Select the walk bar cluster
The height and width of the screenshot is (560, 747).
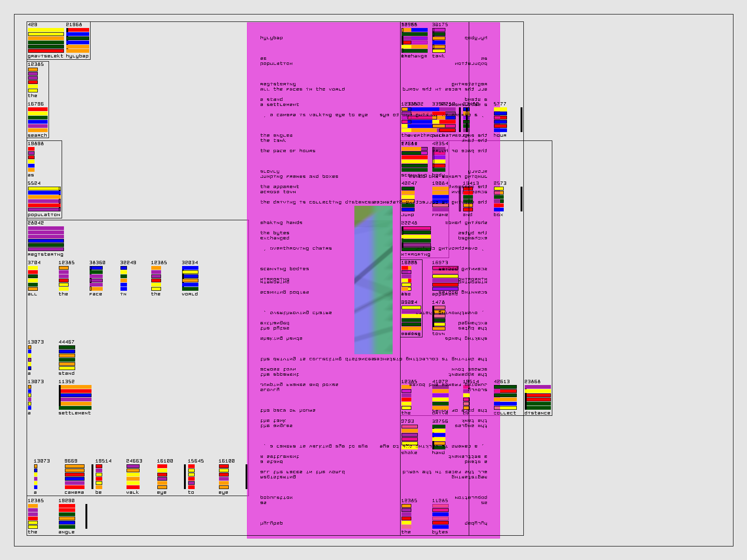pyautogui.click(x=133, y=476)
